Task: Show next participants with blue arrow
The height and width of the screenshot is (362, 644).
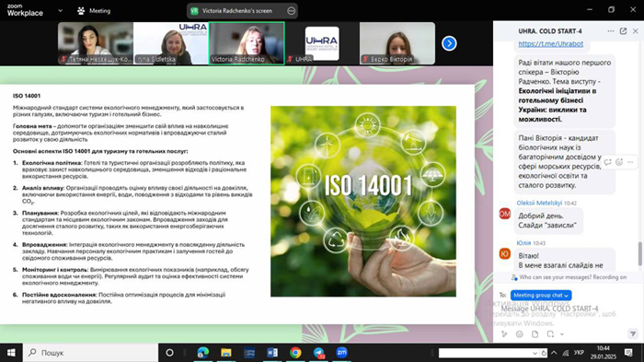Action: (x=449, y=43)
